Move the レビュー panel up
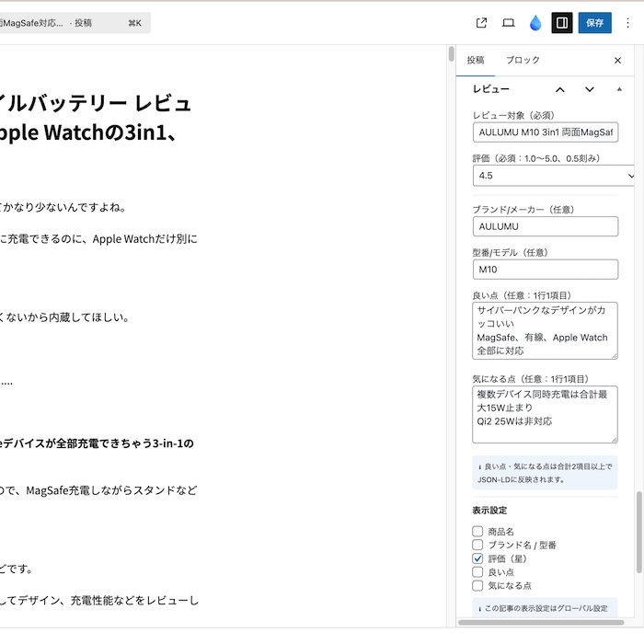Image resolution: width=644 pixels, height=644 pixels. coord(559,89)
